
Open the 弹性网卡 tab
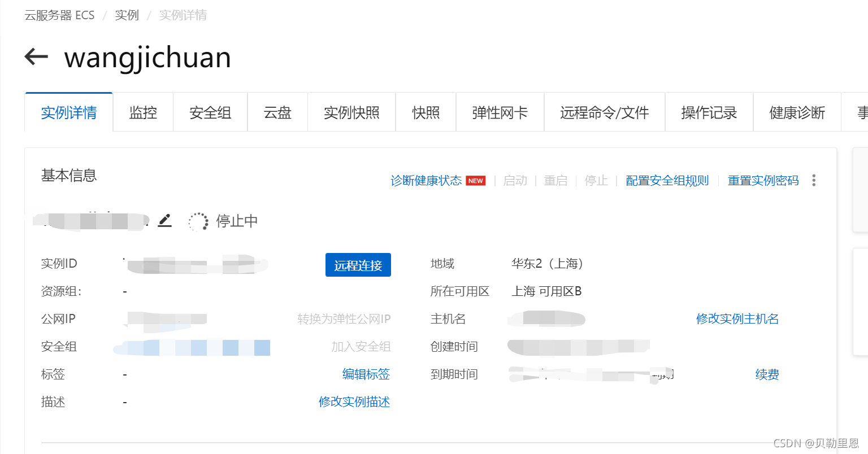point(500,112)
